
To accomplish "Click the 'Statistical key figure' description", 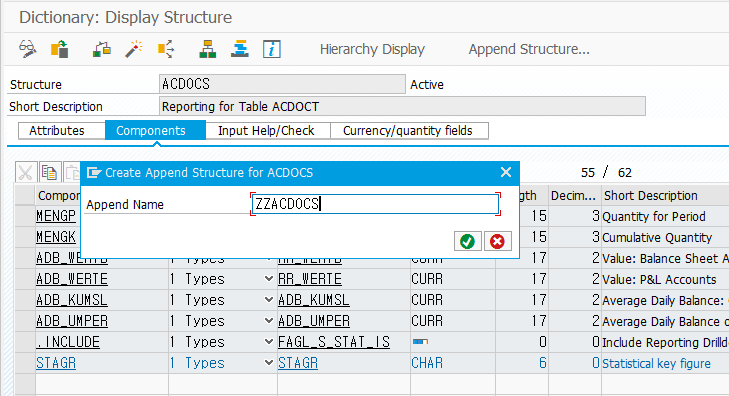I will (656, 363).
